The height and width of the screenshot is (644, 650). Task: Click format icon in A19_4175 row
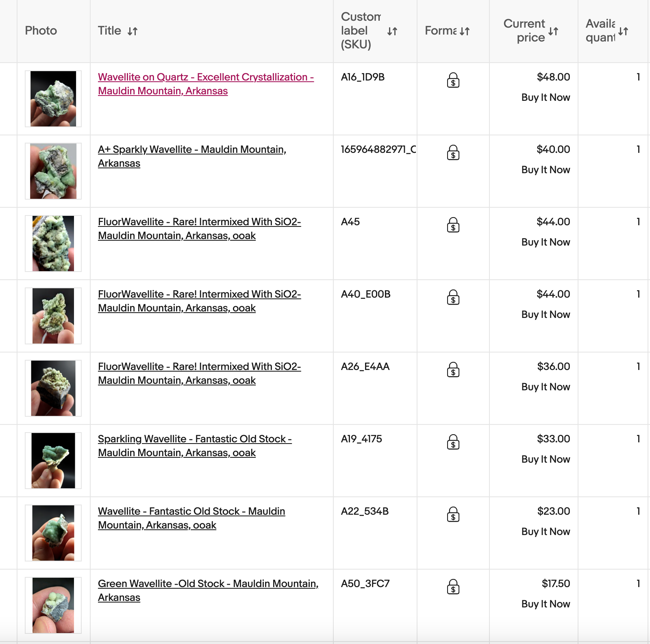tap(453, 442)
